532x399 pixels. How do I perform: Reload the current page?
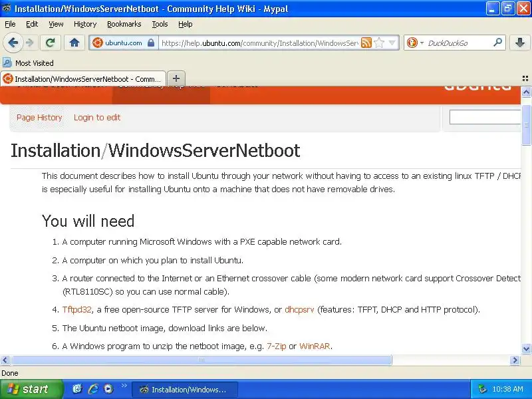pos(51,43)
